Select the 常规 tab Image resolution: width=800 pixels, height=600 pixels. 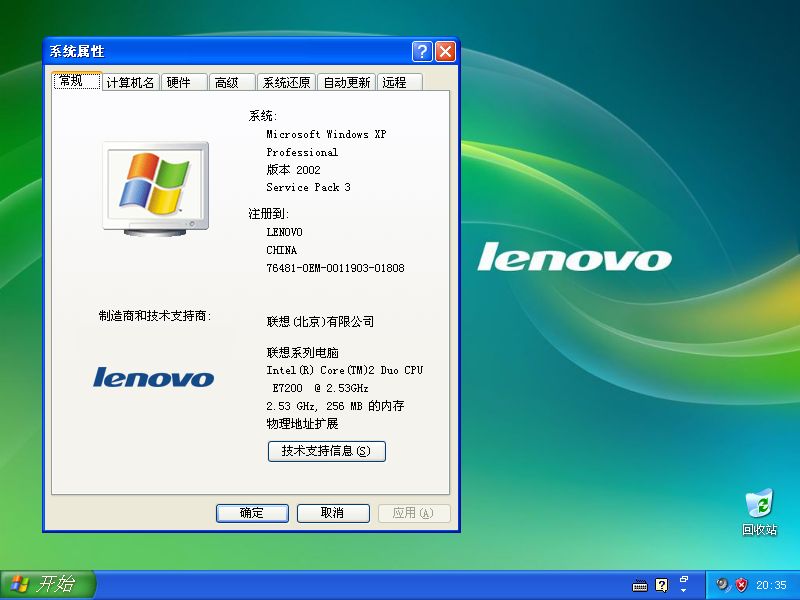(77, 81)
